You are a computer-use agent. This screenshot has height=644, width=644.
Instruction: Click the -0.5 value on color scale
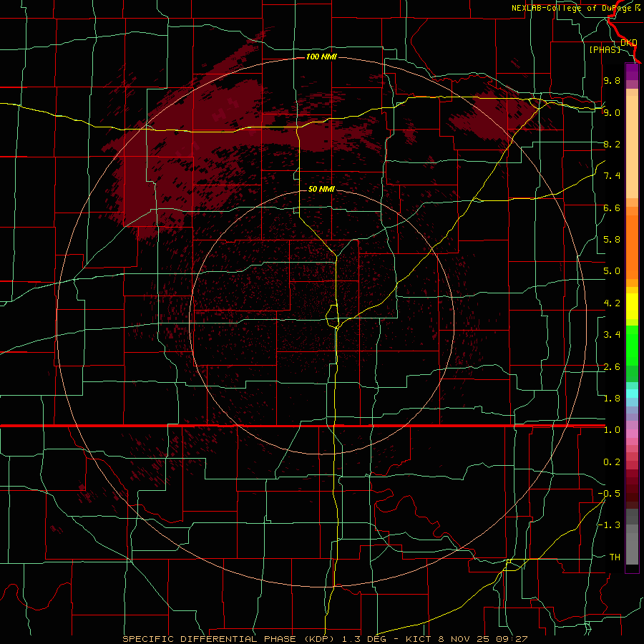pyautogui.click(x=609, y=494)
